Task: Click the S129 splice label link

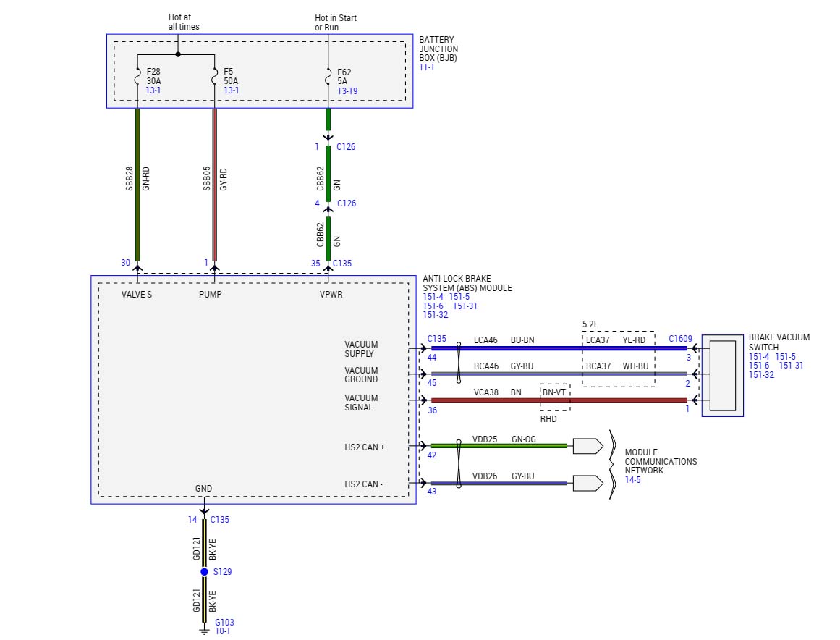Action: tap(222, 572)
